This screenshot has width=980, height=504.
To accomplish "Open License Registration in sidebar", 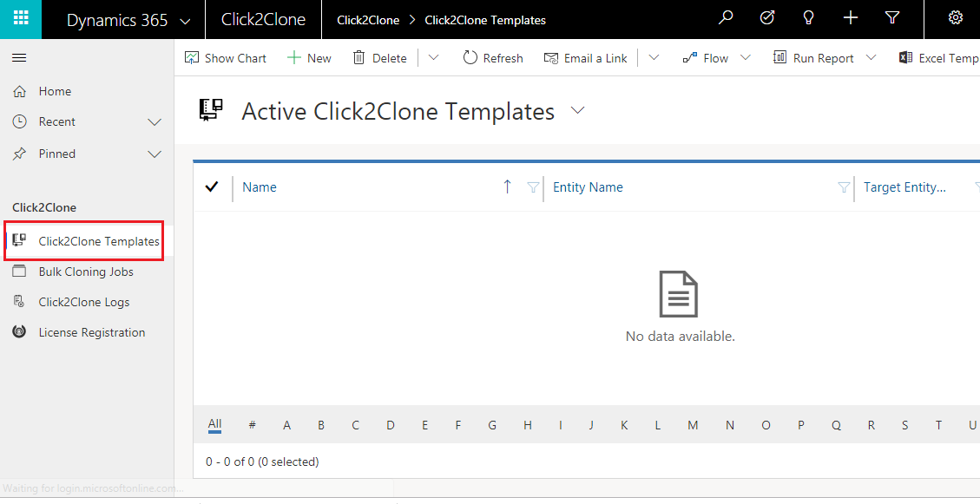I will (91, 332).
